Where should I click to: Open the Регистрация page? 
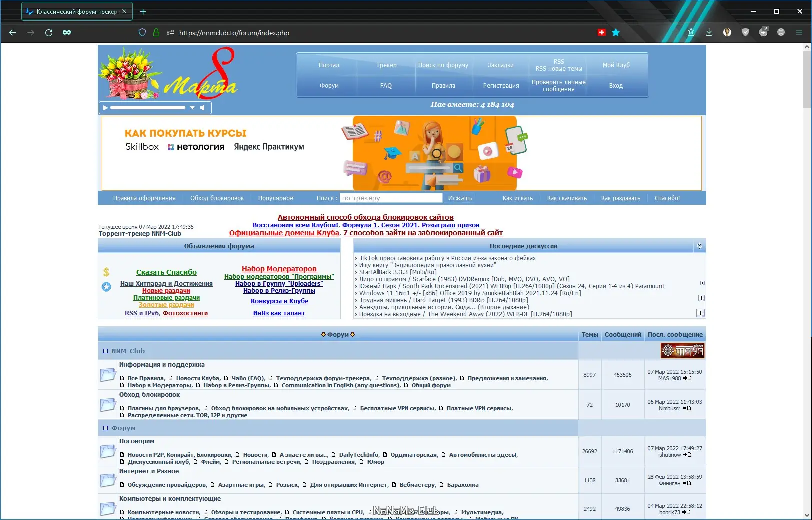click(x=501, y=86)
